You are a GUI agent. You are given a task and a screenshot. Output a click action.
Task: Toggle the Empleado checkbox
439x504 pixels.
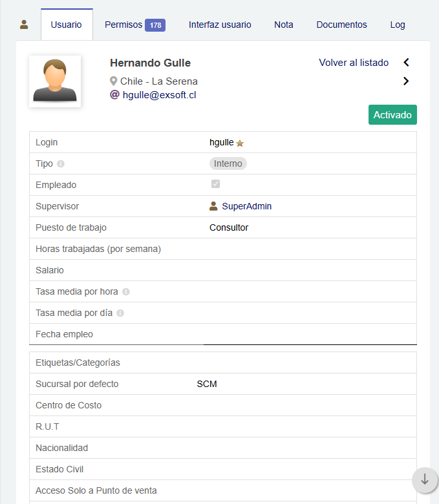(x=215, y=184)
